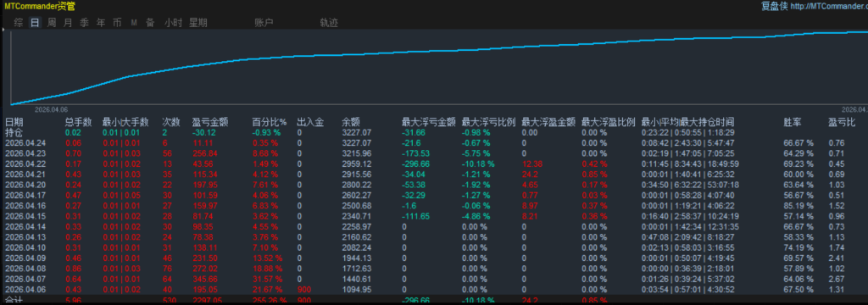This screenshot has height=305, width=868.
Task: Open the 星期 weekday tab
Action: click(198, 23)
